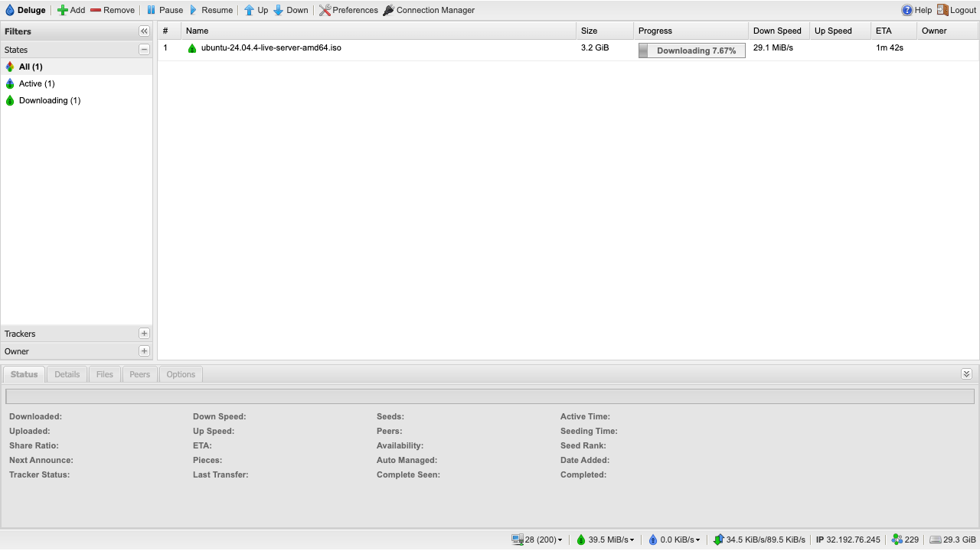This screenshot has height=551, width=980.
Task: Select the Downloading (1) filter
Action: click(77, 100)
